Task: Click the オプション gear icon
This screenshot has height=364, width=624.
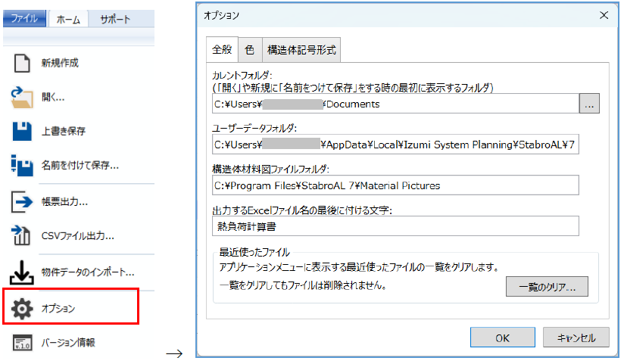Action: pyautogui.click(x=23, y=309)
